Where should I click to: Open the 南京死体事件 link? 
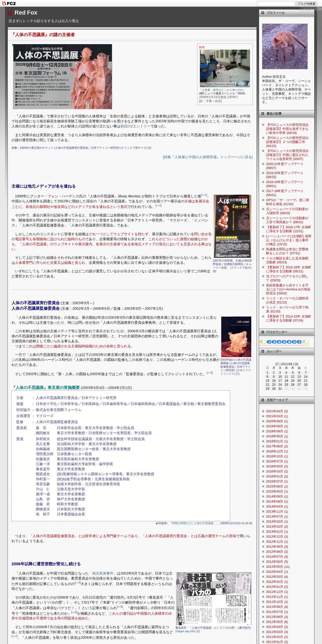103,573
